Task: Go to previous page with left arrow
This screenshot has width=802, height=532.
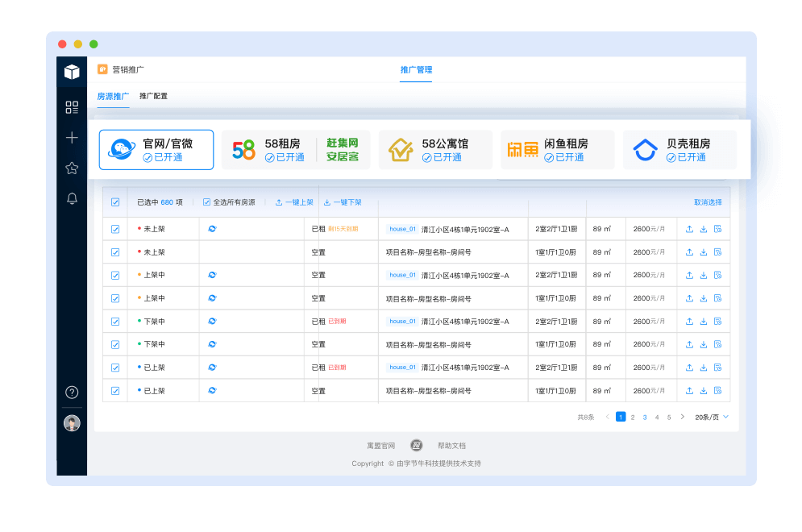Action: click(x=607, y=417)
